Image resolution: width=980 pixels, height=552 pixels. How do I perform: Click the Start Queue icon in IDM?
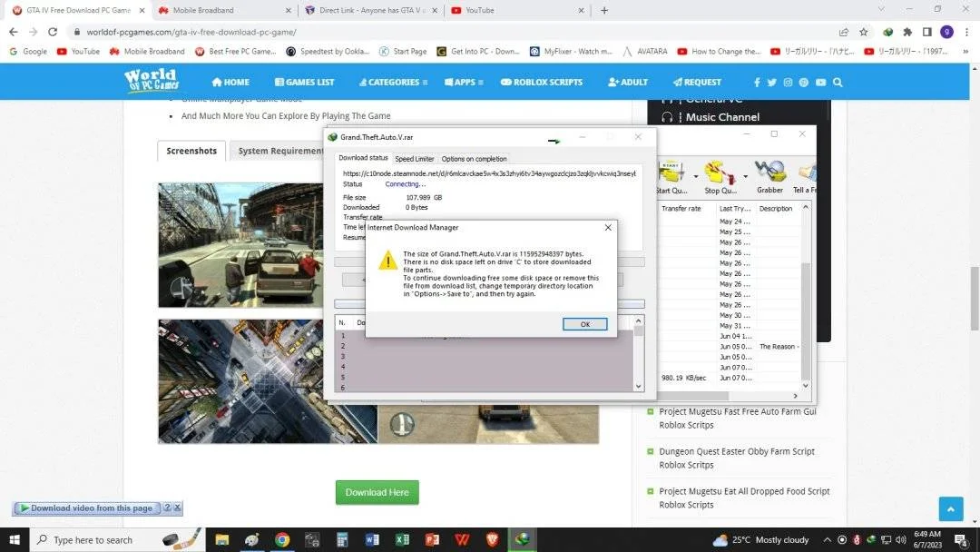[671, 177]
